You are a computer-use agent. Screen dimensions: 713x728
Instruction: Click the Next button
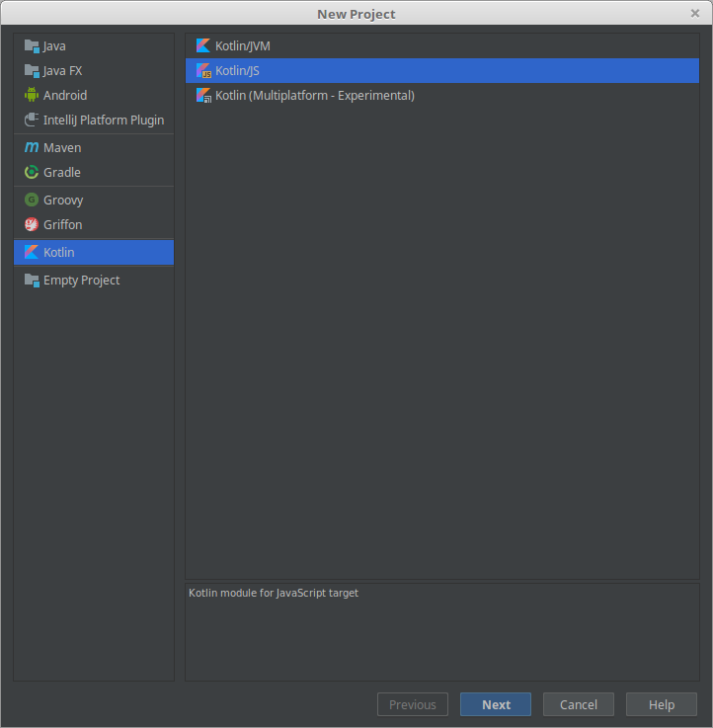496,704
